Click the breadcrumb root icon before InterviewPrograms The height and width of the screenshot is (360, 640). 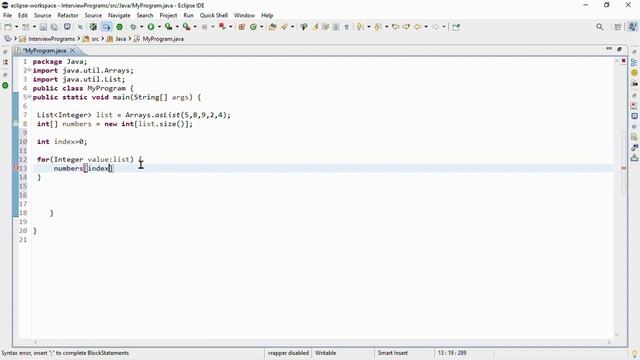tap(7, 39)
